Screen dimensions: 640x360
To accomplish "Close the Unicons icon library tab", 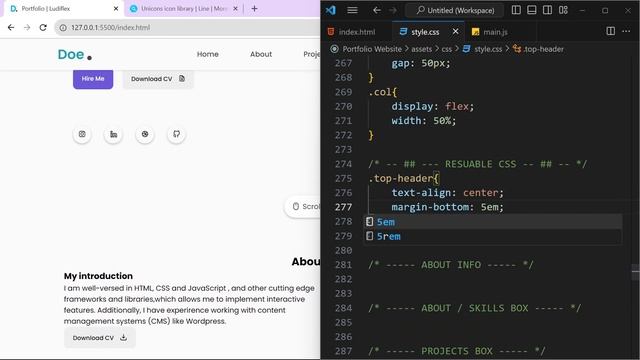I will pos(235,9).
